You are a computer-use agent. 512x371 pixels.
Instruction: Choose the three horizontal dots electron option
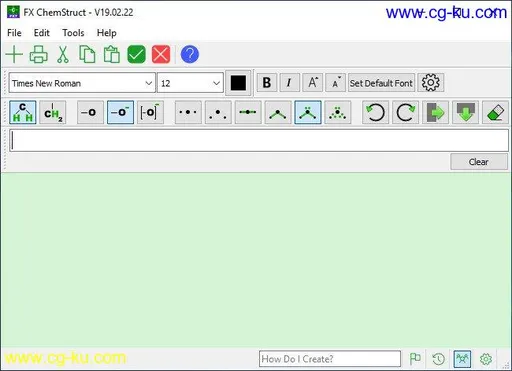[x=188, y=112]
